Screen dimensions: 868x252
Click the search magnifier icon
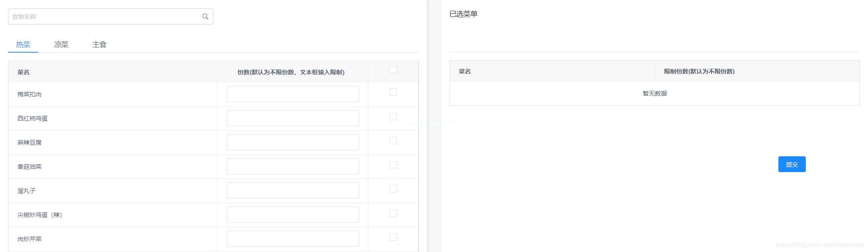tap(205, 16)
